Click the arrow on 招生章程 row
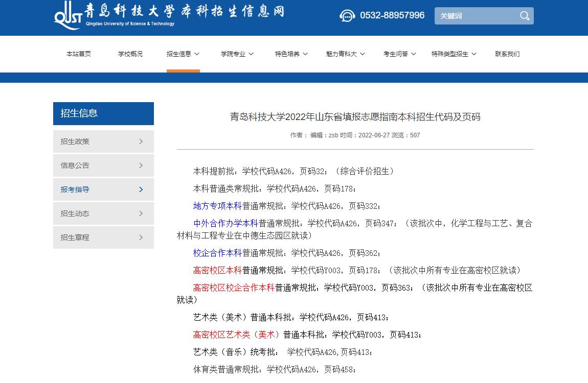The image size is (588, 383). (141, 237)
